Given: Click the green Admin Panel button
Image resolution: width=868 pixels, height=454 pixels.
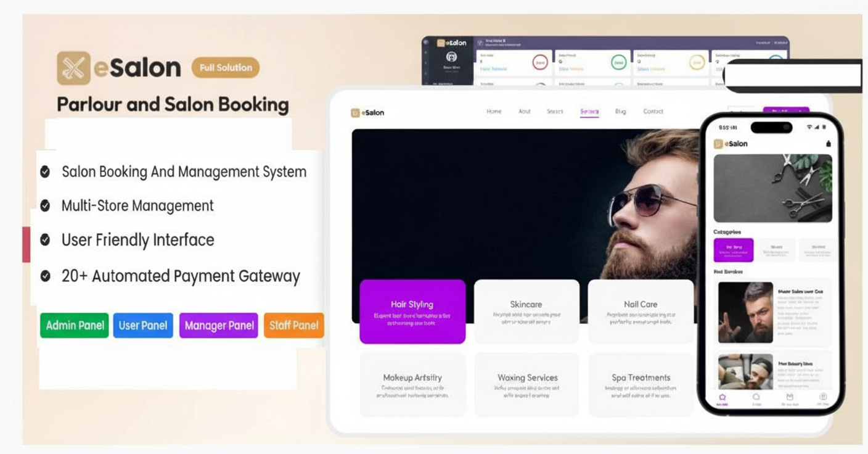Looking at the screenshot, I should (75, 325).
